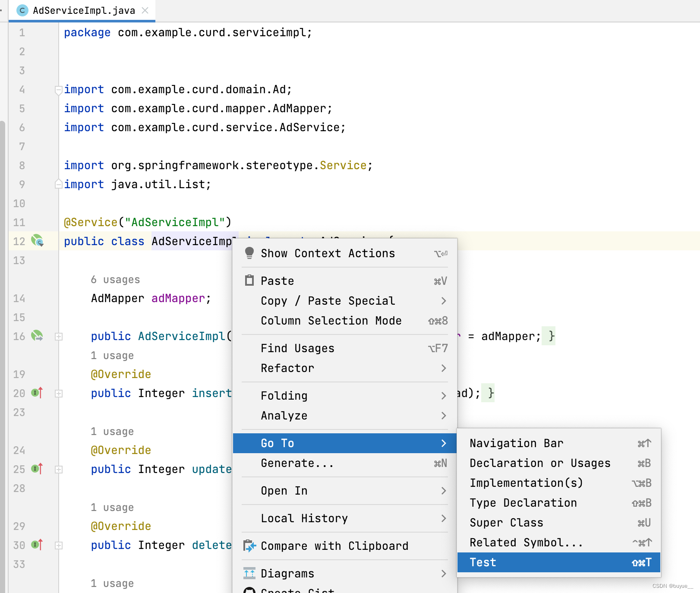Open the Open In submenu
Image resolution: width=700 pixels, height=593 pixels.
(345, 491)
